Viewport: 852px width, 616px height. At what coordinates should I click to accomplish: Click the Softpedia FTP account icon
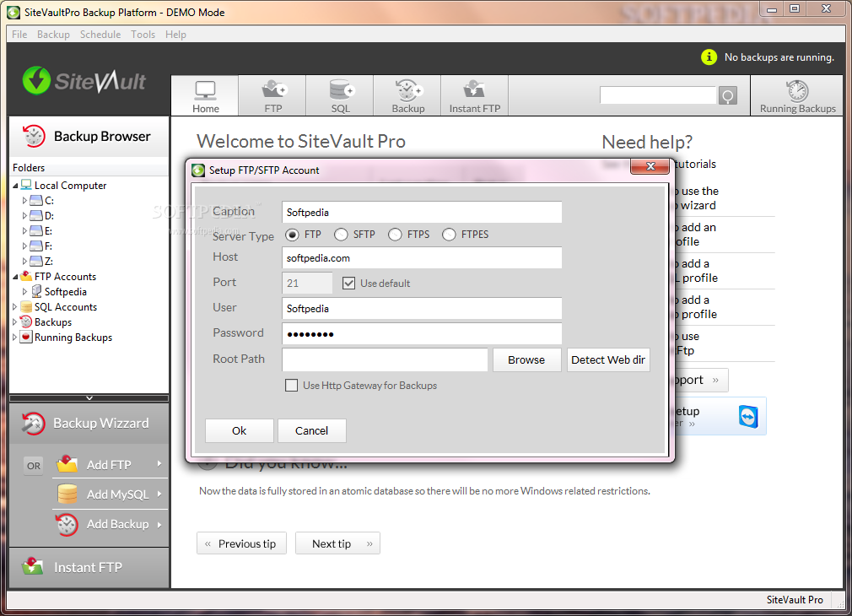coord(36,291)
